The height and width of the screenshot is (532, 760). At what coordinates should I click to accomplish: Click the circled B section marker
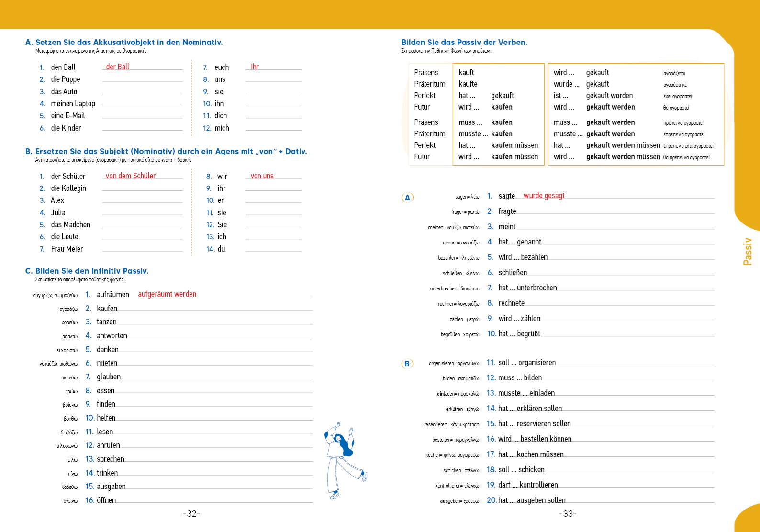coord(407,364)
